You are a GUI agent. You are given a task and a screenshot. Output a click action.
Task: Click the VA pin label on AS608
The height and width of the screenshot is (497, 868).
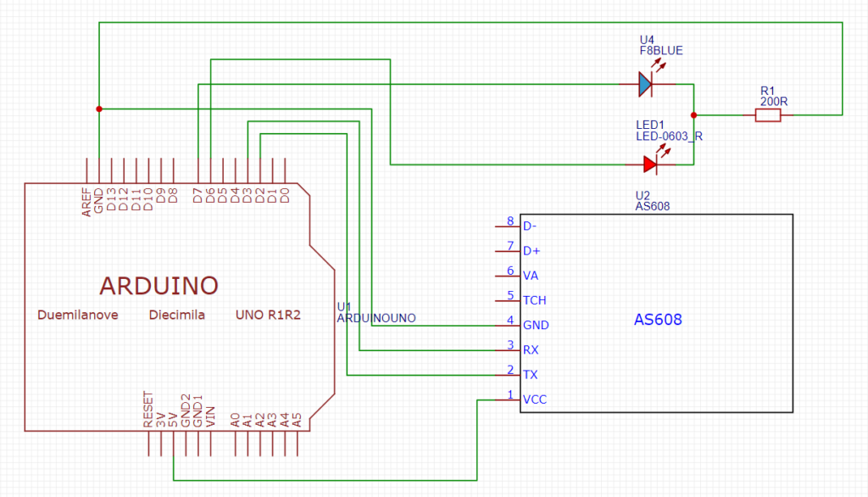point(531,276)
